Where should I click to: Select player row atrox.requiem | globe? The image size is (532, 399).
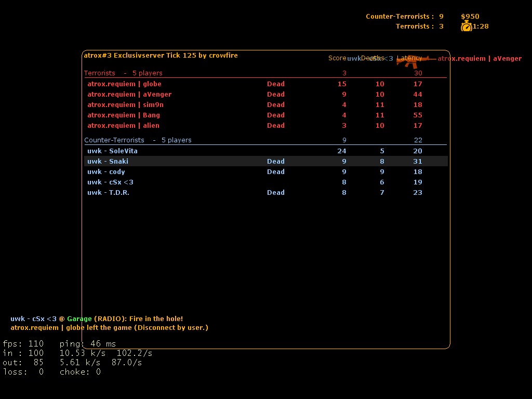pos(124,84)
